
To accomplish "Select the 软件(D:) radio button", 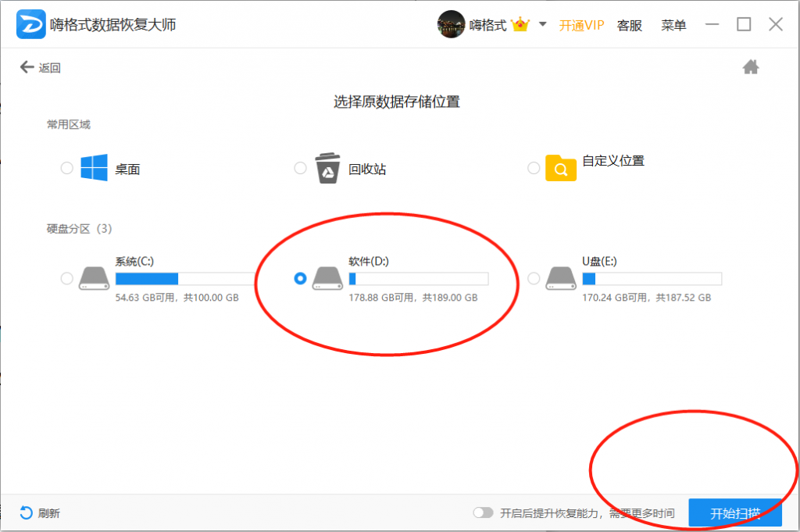I will (301, 278).
